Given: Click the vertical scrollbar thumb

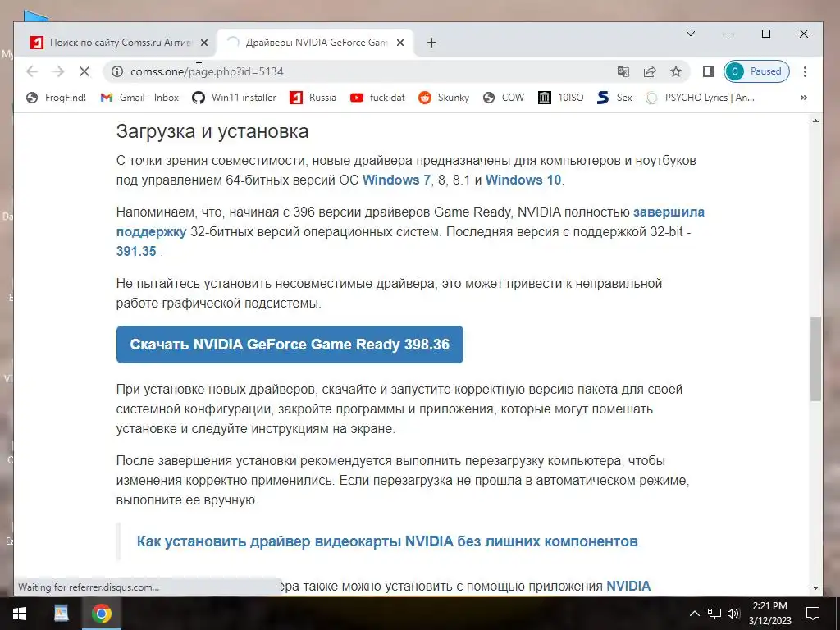Looking at the screenshot, I should [x=815, y=358].
